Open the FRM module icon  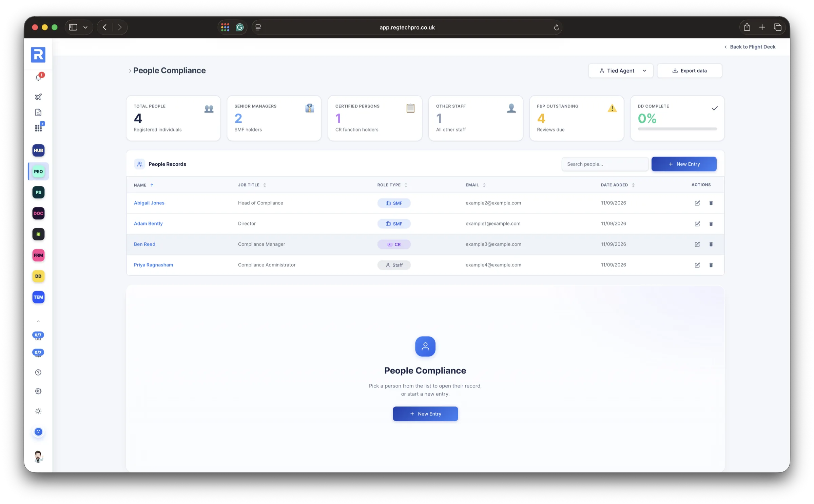38,255
